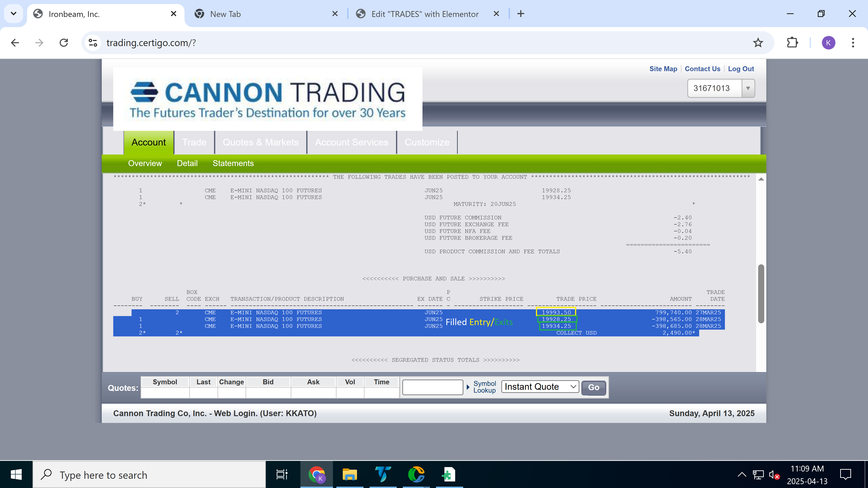Open Chrome from the taskbar
868x488 pixels.
(x=316, y=474)
